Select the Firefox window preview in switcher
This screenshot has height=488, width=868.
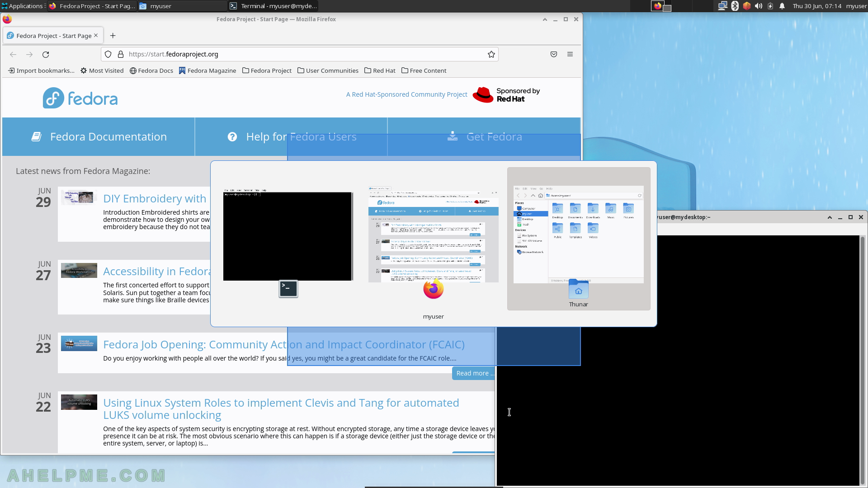pyautogui.click(x=433, y=235)
